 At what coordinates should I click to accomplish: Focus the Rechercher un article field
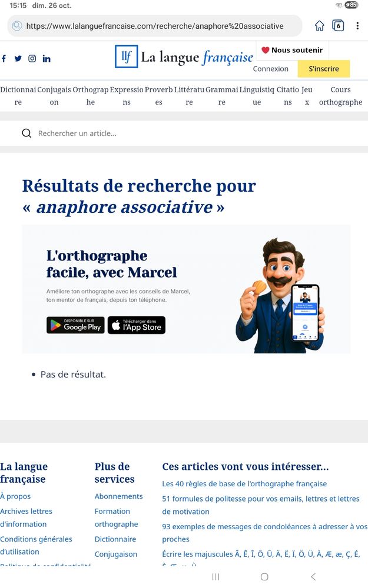pos(184,133)
